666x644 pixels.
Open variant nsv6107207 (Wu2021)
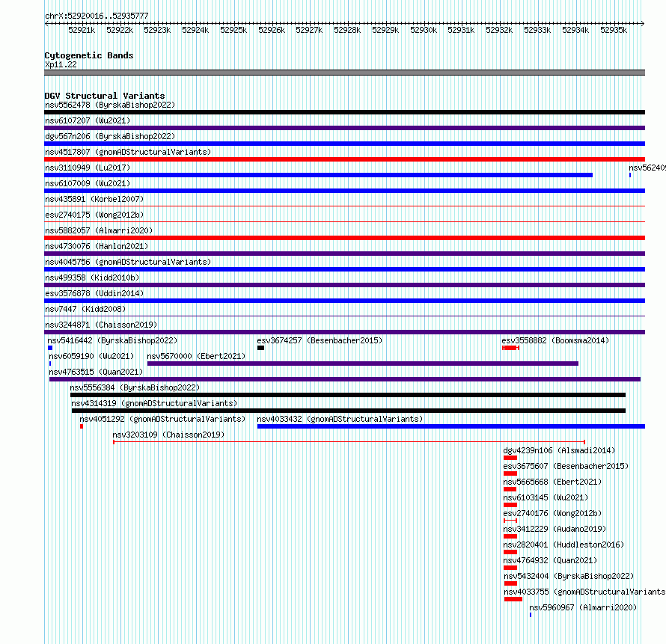88,120
